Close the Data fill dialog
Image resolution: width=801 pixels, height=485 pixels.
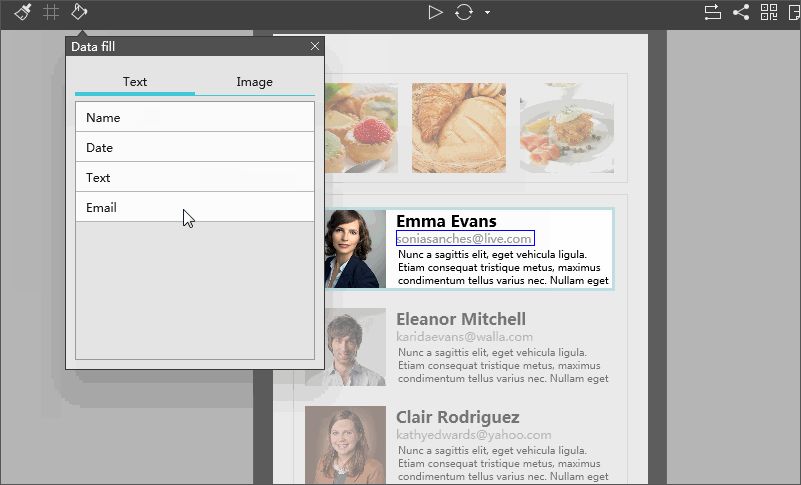pos(315,46)
